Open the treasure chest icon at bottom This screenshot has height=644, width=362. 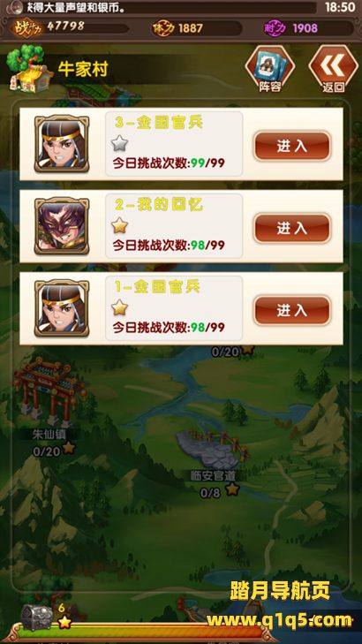click(x=35, y=617)
